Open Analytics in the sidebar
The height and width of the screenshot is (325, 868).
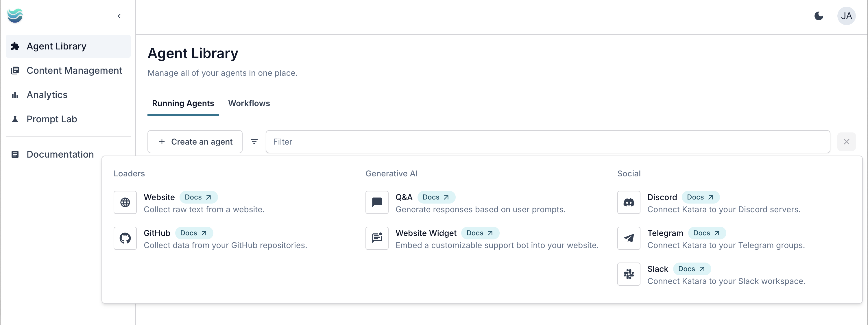coord(68,95)
